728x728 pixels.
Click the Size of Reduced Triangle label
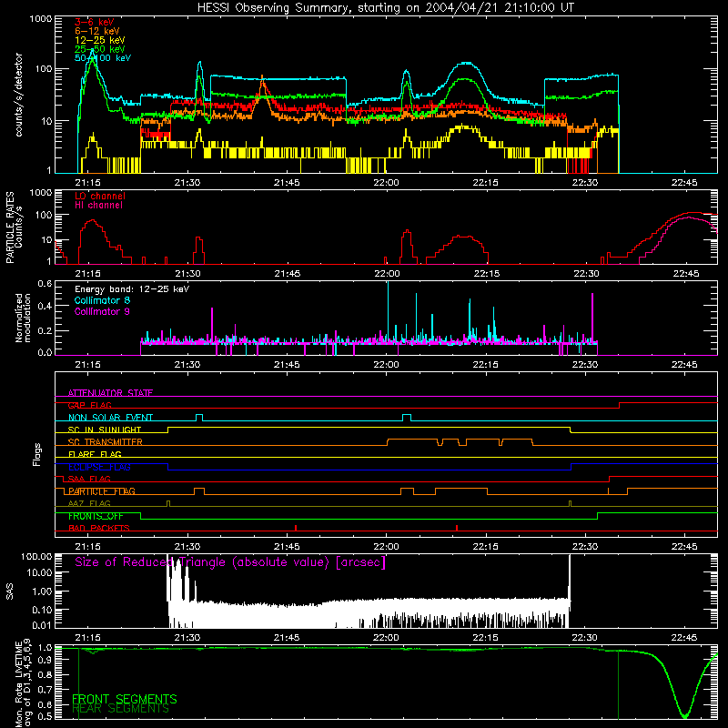click(230, 562)
